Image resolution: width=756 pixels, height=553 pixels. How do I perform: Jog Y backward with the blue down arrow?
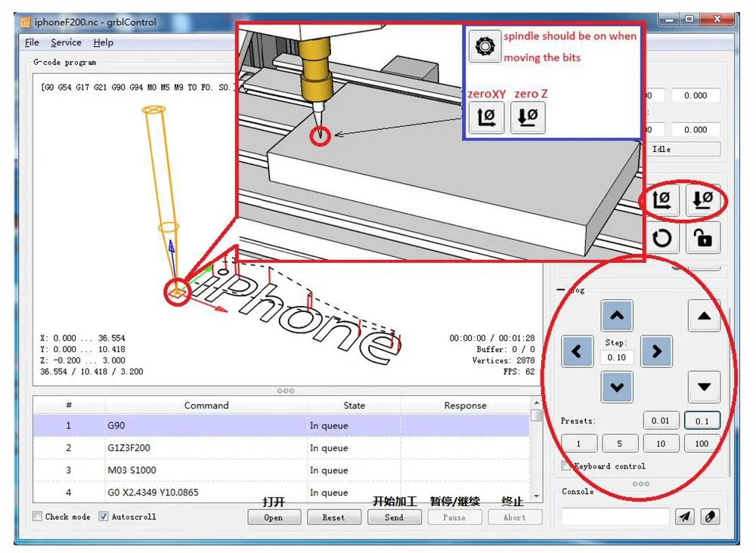click(x=617, y=387)
